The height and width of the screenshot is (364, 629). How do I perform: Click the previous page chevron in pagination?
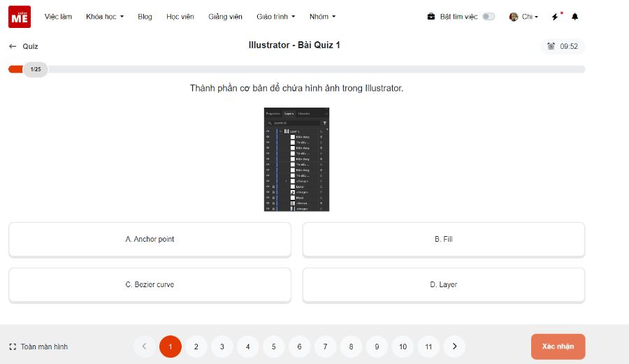(145, 347)
